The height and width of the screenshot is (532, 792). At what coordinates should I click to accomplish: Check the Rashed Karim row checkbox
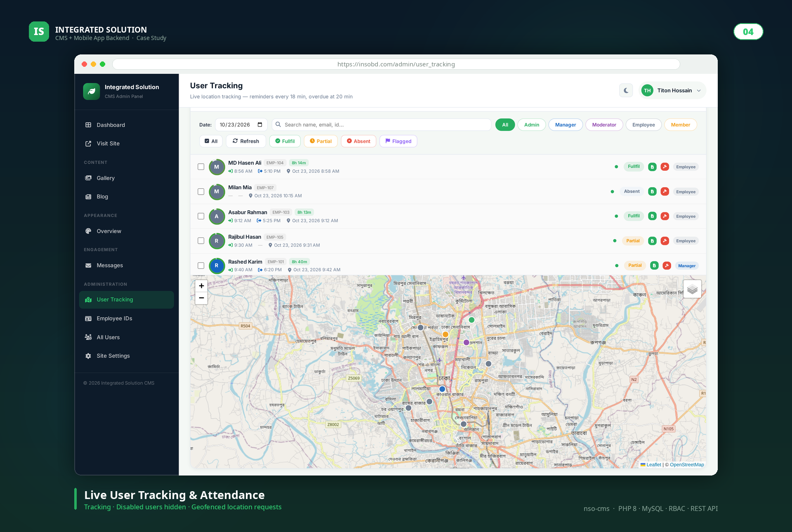201,266
